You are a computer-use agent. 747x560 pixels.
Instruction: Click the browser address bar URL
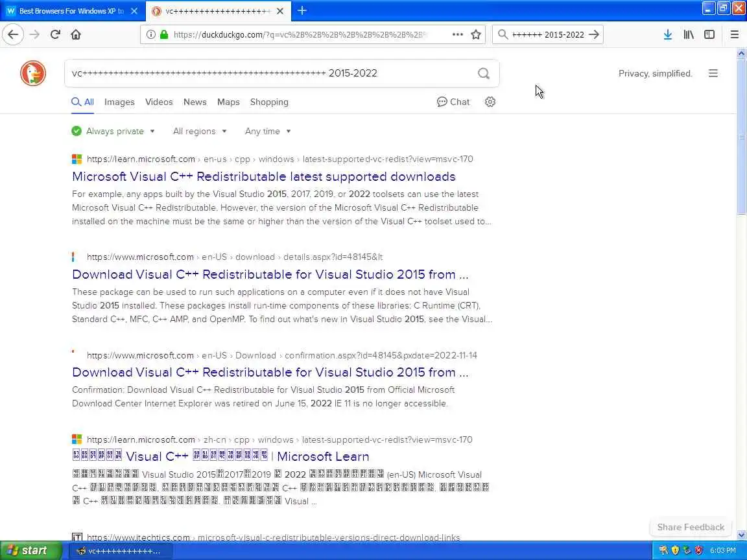(300, 34)
